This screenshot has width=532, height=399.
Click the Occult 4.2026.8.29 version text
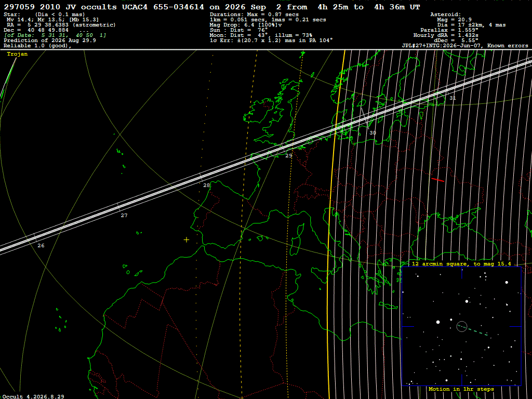(33, 396)
